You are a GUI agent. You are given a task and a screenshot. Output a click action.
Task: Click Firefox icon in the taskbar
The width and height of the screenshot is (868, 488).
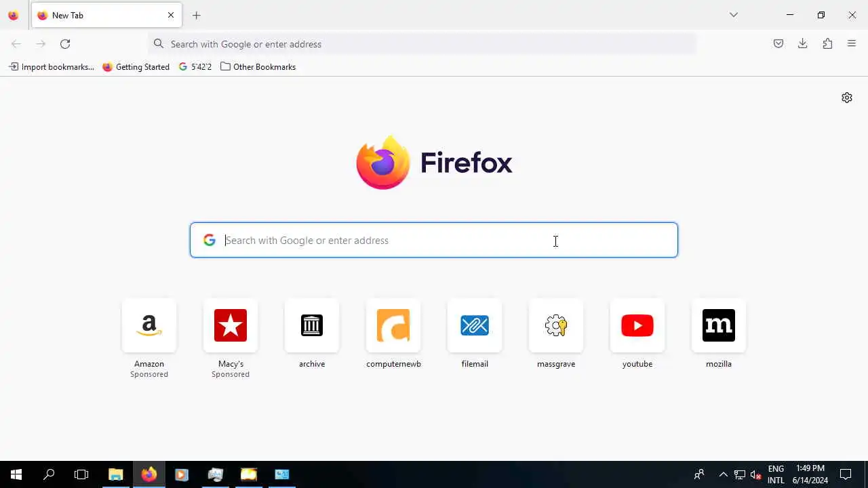149,474
